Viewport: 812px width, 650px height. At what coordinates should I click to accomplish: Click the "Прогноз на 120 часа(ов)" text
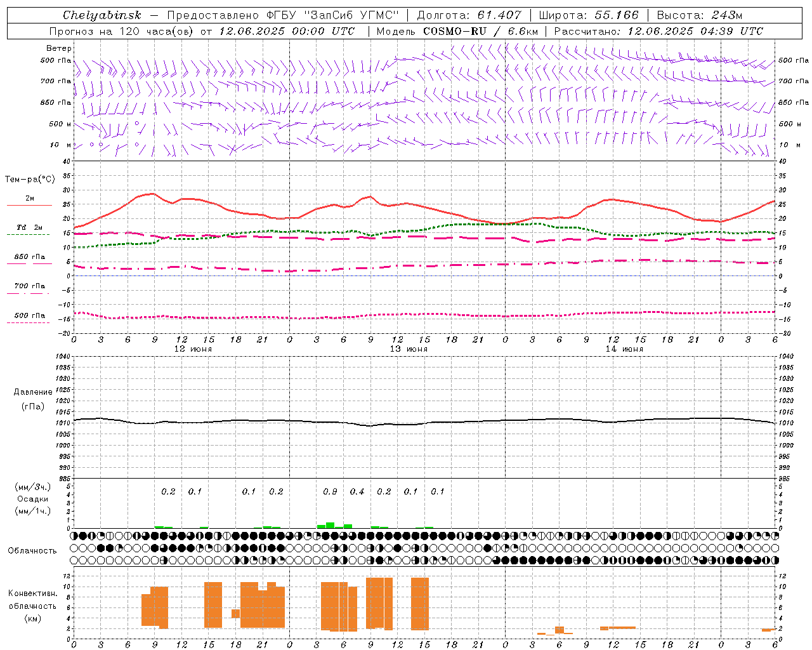coord(121,31)
